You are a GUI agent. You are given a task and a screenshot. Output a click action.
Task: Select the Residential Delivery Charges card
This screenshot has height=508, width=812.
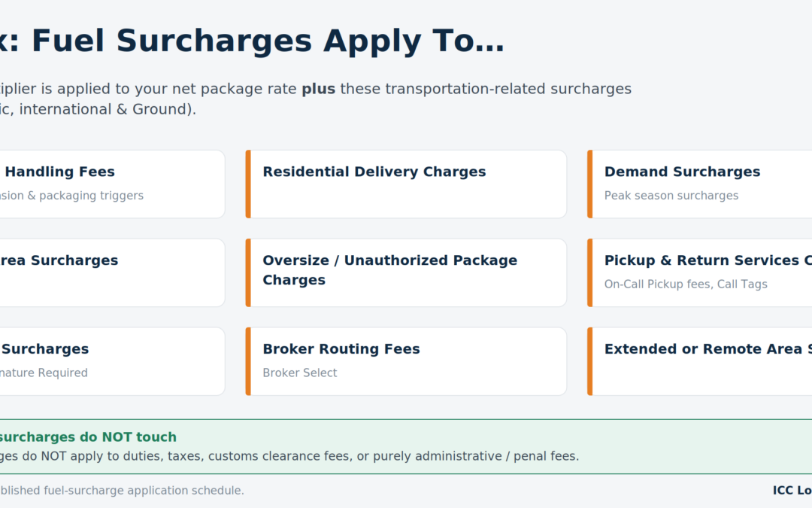(x=406, y=184)
